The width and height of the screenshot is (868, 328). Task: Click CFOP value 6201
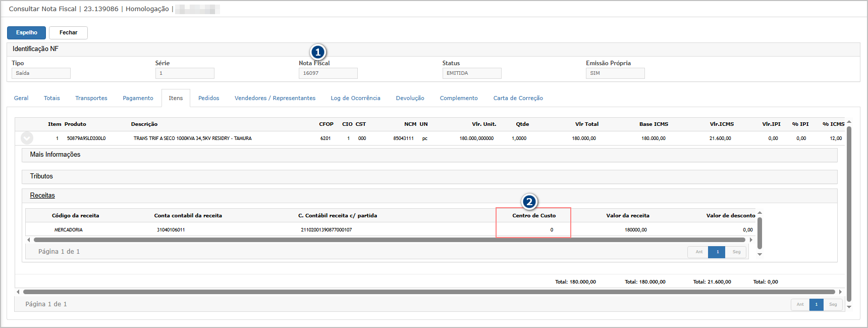click(x=325, y=138)
